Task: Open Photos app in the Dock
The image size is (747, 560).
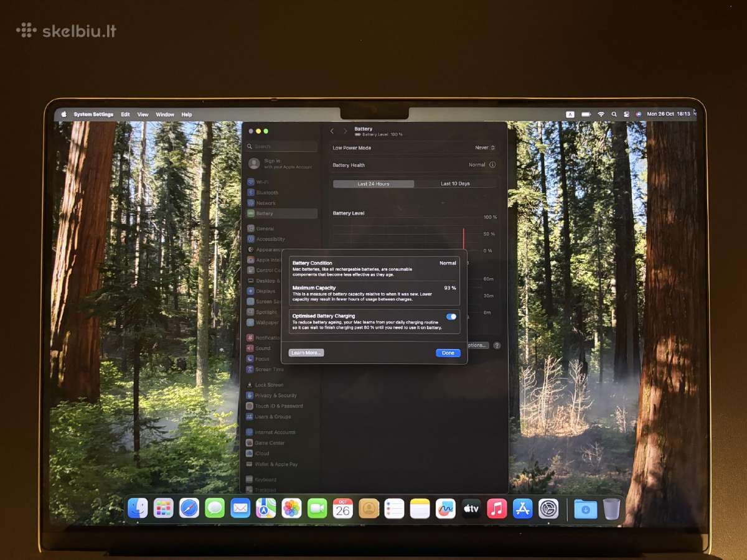Action: (291, 508)
